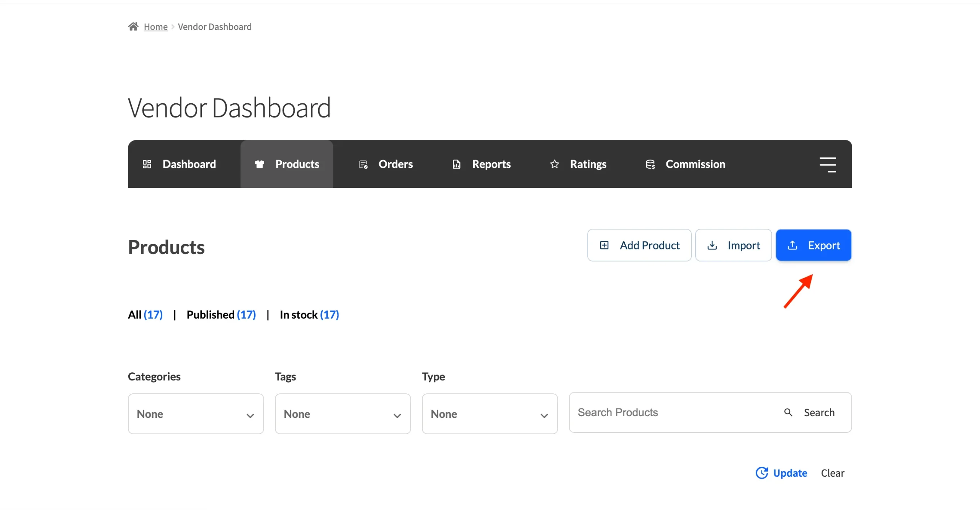Switch to the Products tab
Viewport: 980px width, 510px height.
pos(287,164)
